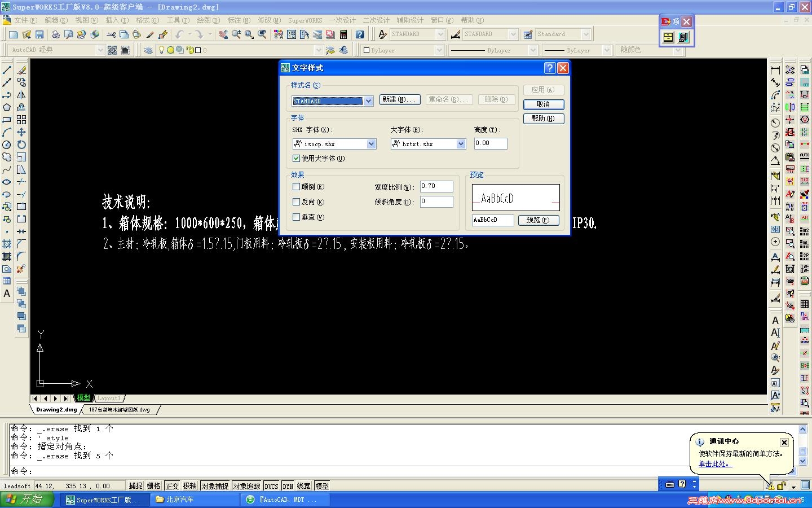
Task: Open the 文件 menu
Action: (25, 20)
